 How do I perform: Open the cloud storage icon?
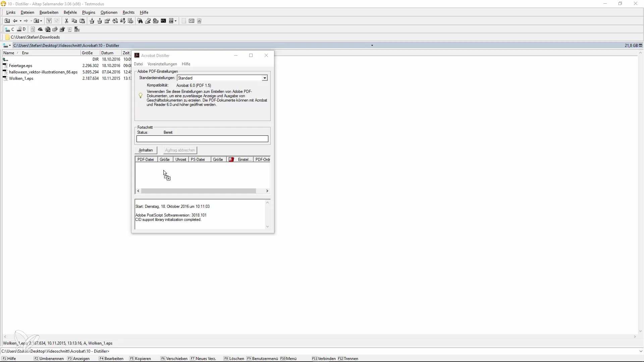(x=40, y=29)
